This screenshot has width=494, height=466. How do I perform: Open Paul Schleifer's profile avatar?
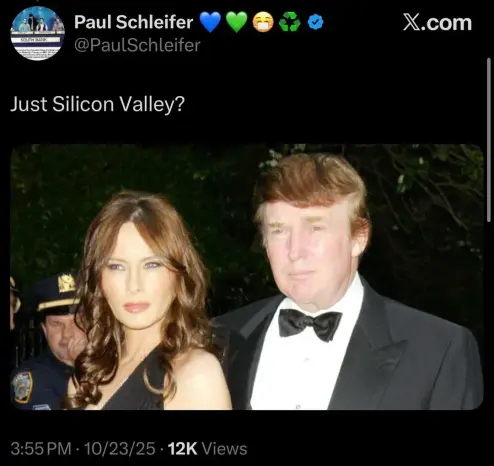click(38, 33)
